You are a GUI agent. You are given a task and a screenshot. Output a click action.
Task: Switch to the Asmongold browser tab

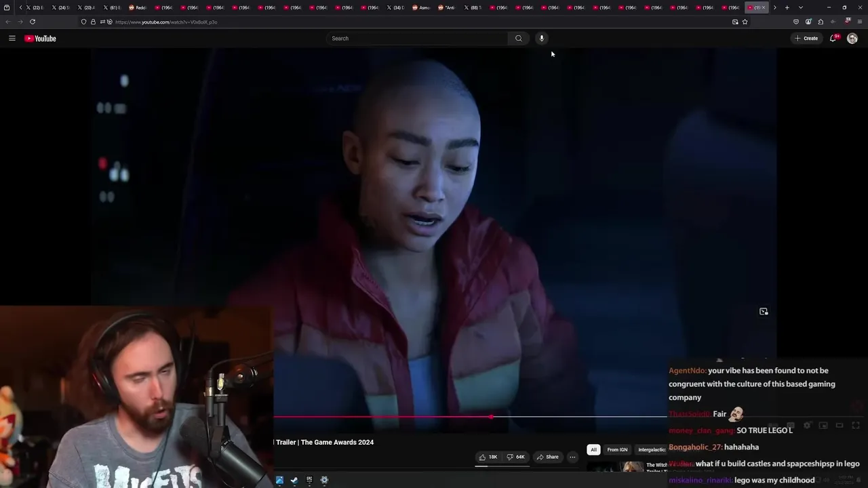pyautogui.click(x=421, y=7)
